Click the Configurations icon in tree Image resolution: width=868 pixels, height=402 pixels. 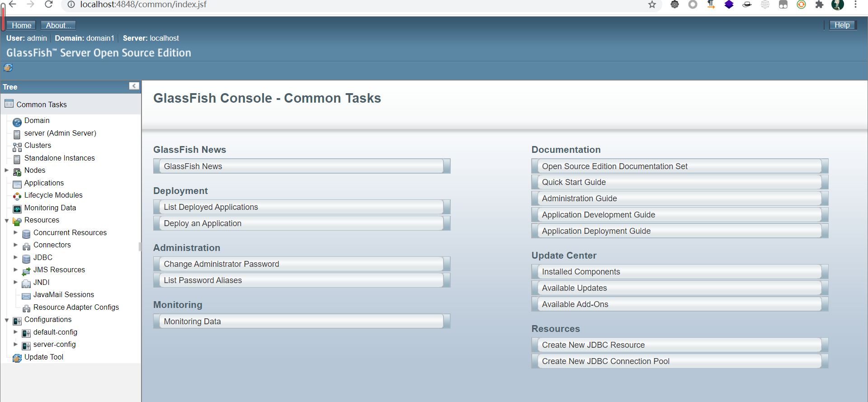click(17, 321)
